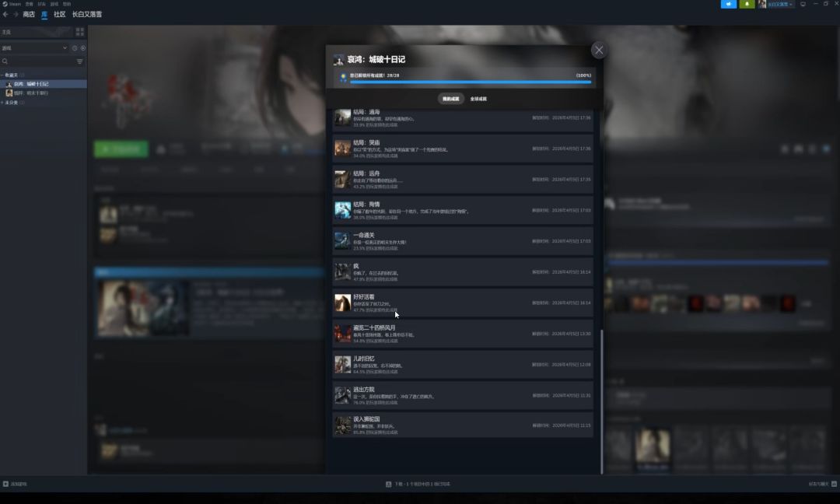Viewport: 840px width, 504px height.
Task: Select the 结局: 殉情 achievement title
Action: (x=366, y=205)
